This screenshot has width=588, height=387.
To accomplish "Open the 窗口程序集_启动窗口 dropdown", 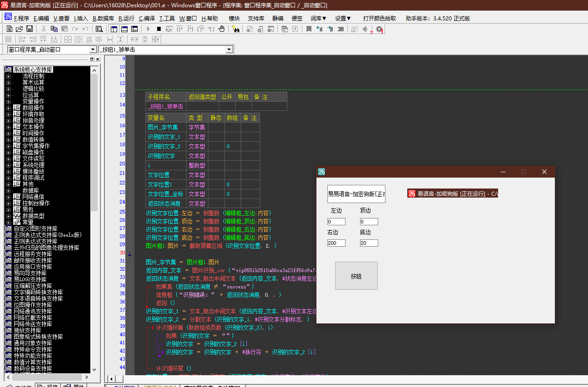I will pyautogui.click(x=93, y=50).
